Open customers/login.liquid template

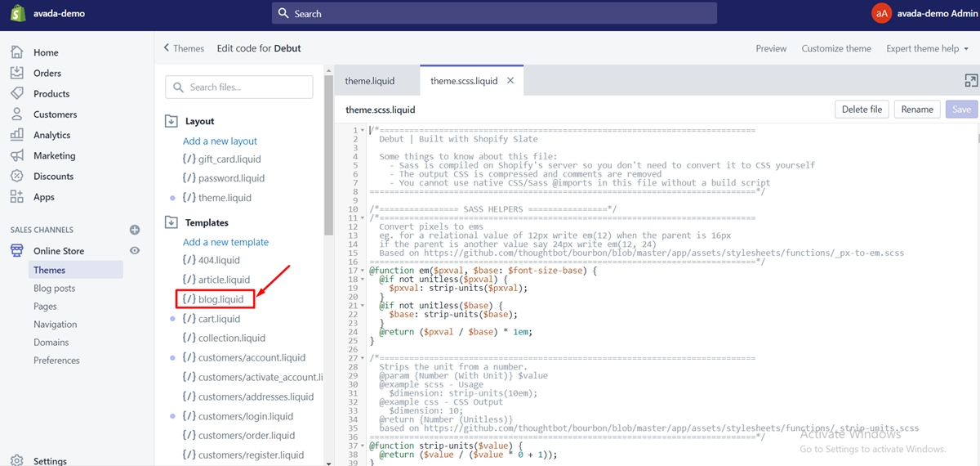(x=238, y=416)
